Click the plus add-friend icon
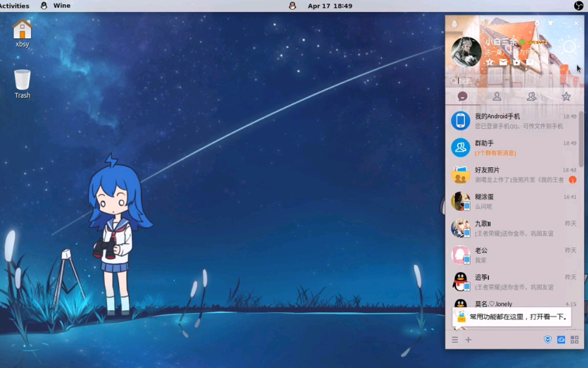588x368 pixels. pyautogui.click(x=469, y=340)
